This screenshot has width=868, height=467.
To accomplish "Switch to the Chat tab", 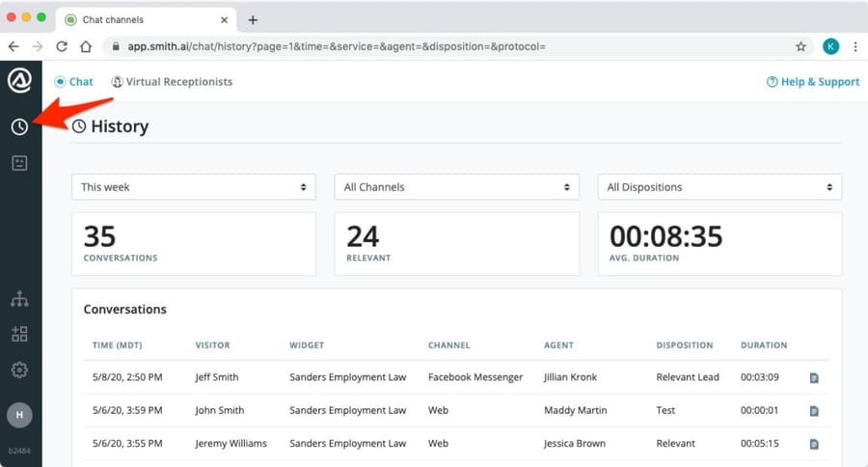I will pyautogui.click(x=73, y=81).
